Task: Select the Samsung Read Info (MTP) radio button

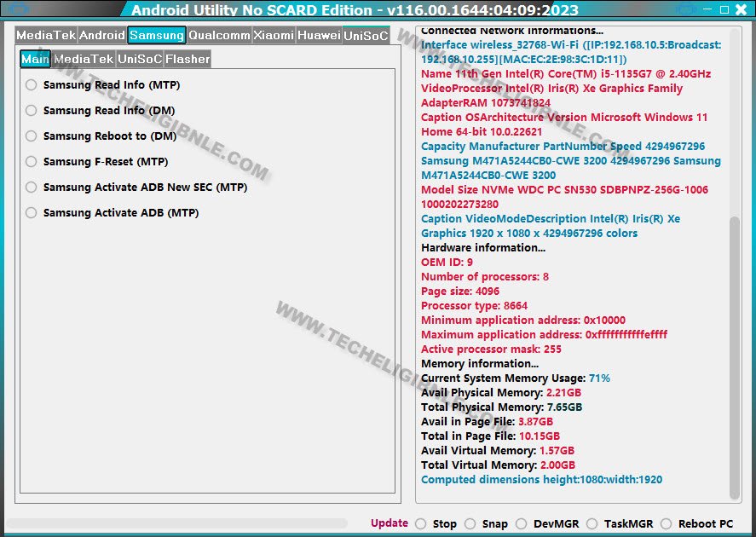Action: click(32, 85)
